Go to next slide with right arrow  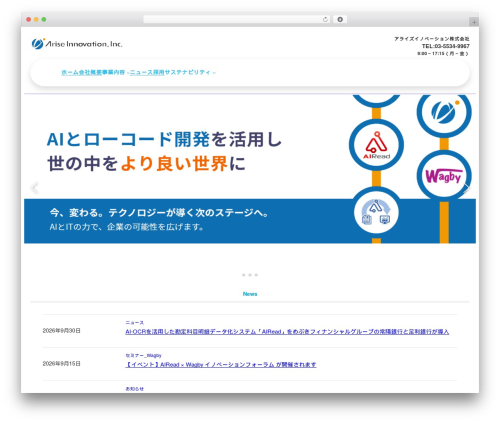[x=466, y=189]
